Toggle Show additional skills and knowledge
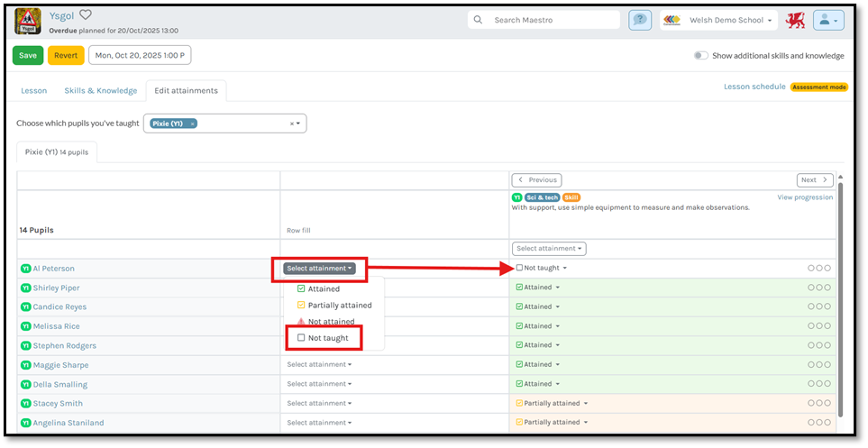 (700, 56)
